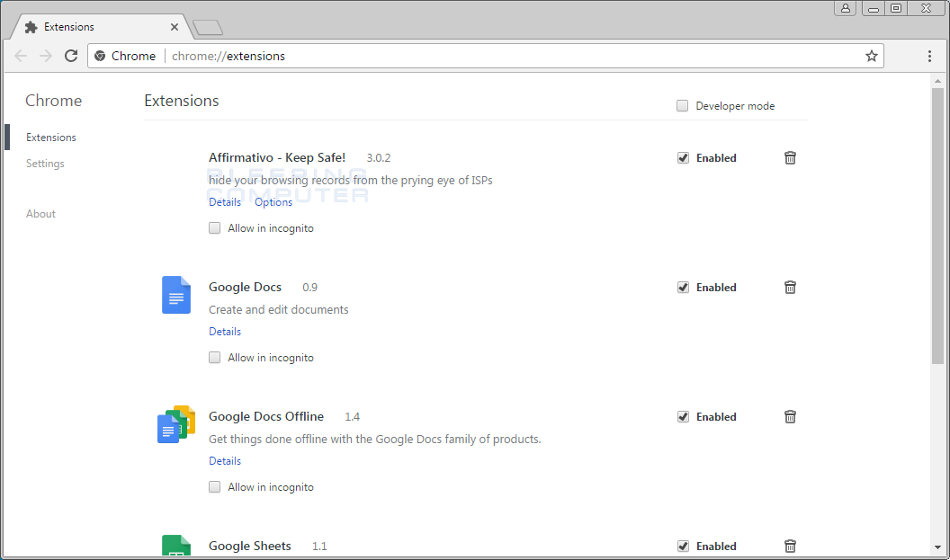Click the scrollbar up arrow
Viewport: 950px width, 560px height.
point(938,81)
